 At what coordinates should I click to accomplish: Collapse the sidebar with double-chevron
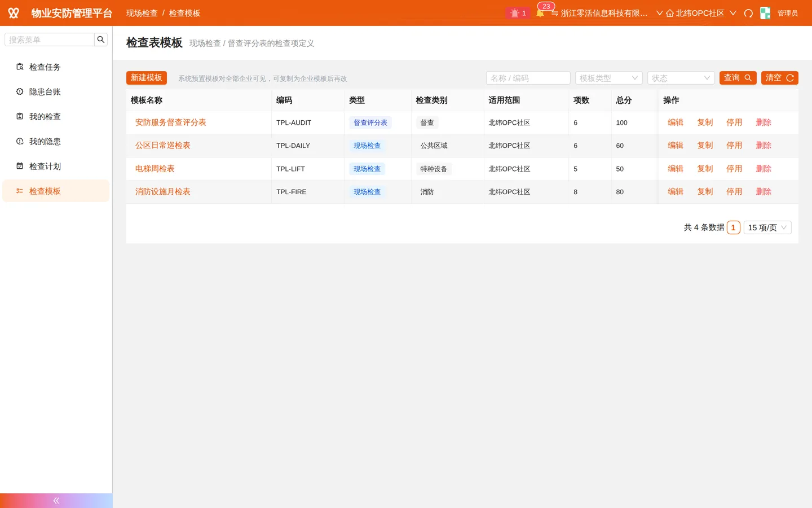(56, 501)
